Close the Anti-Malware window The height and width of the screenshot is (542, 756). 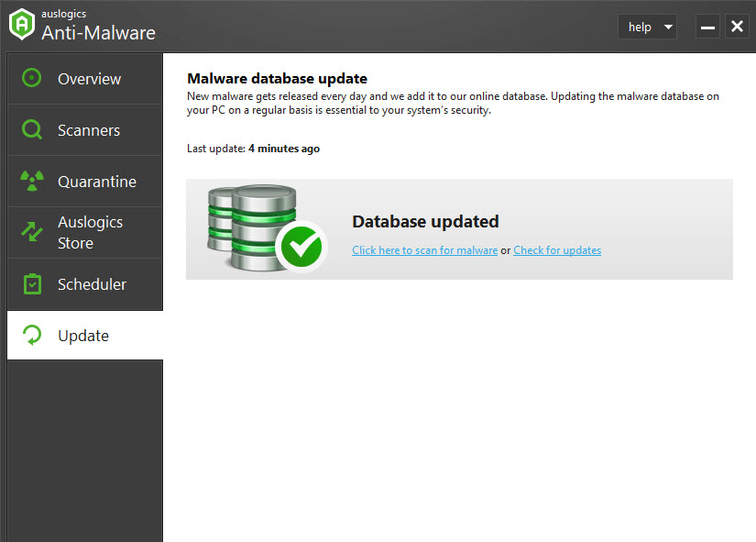(737, 27)
